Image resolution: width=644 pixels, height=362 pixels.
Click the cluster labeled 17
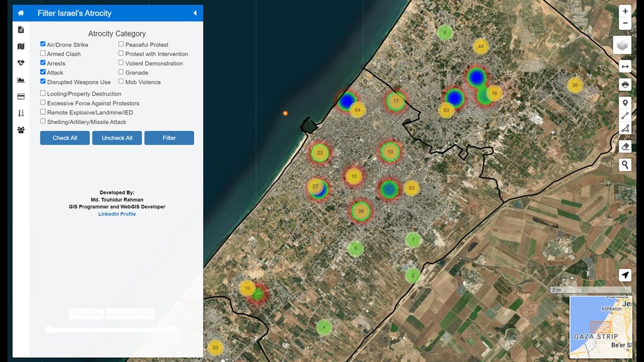[x=396, y=101]
